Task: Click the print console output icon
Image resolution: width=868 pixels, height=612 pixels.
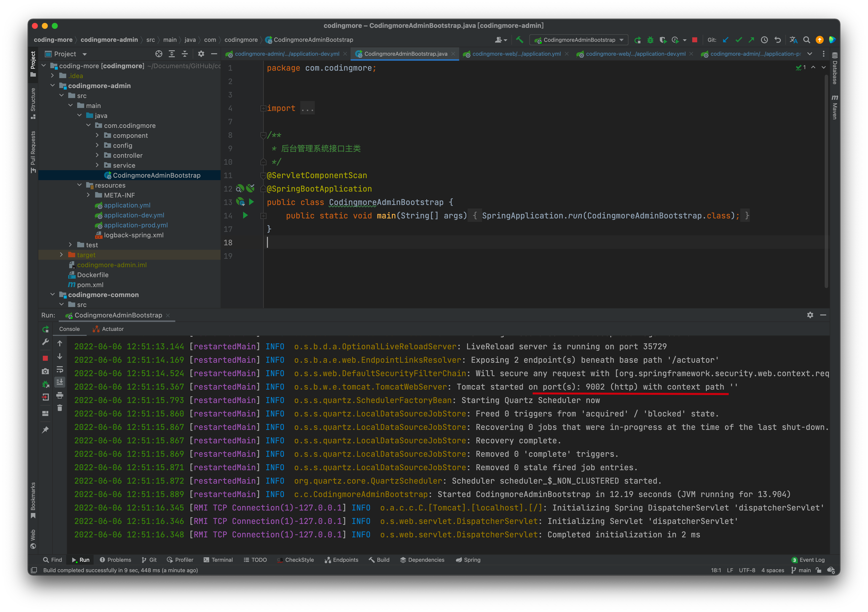Action: pyautogui.click(x=60, y=396)
